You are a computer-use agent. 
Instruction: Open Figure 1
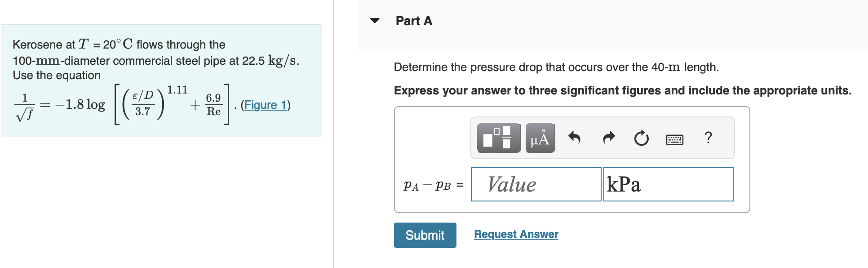[x=265, y=105]
